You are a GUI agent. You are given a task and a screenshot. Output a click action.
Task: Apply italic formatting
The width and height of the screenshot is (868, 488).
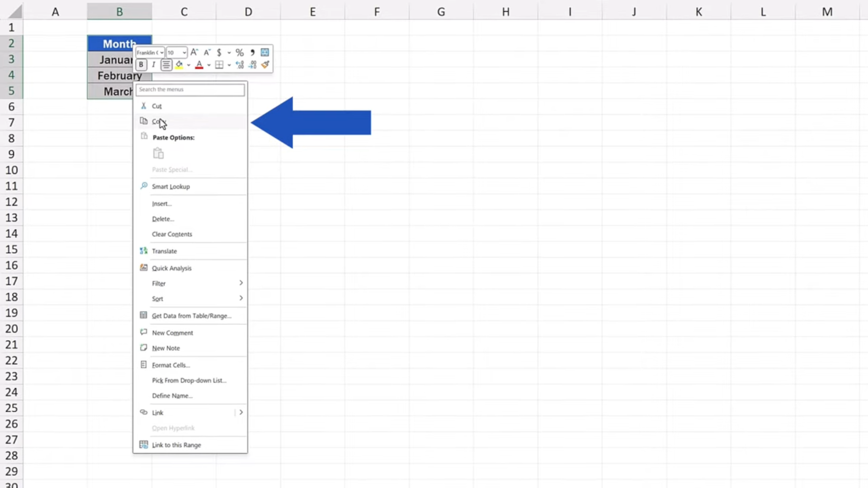[154, 64]
